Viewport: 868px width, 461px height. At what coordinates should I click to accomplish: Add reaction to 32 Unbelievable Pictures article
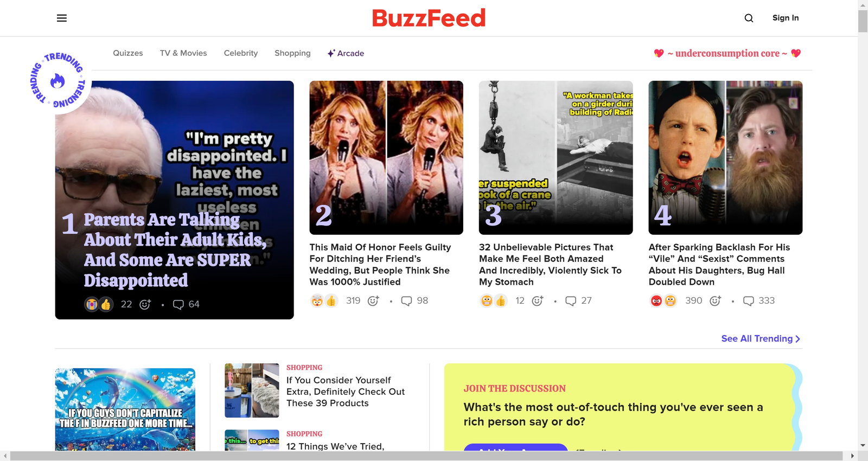[x=538, y=300]
